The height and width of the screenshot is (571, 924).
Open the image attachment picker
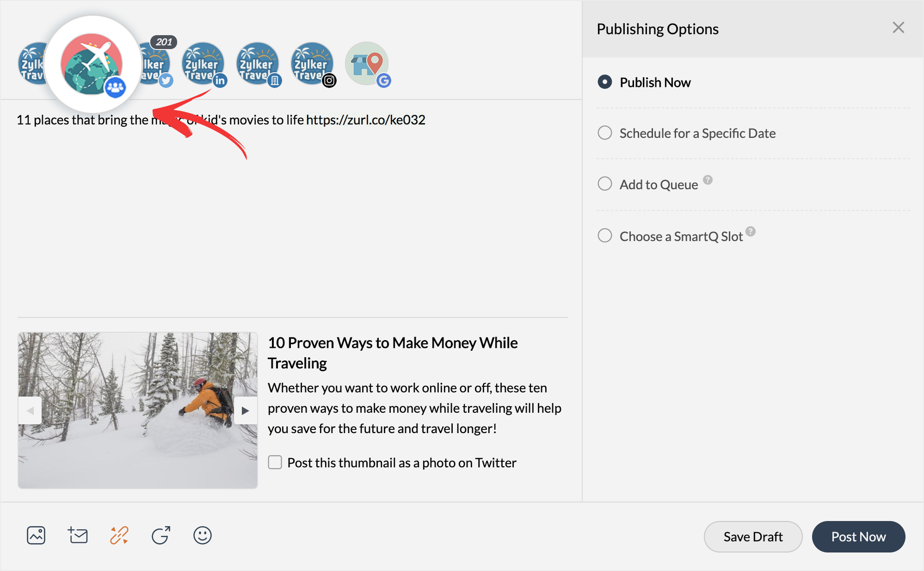[36, 535]
